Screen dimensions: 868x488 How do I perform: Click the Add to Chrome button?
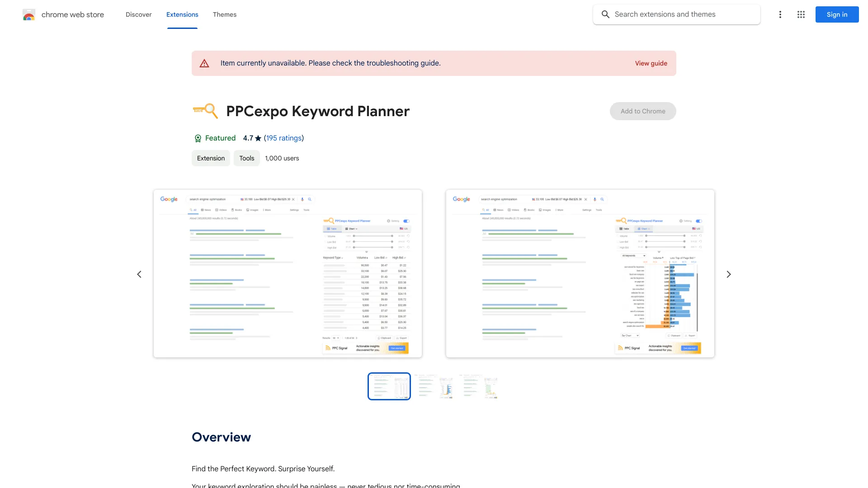pyautogui.click(x=643, y=111)
